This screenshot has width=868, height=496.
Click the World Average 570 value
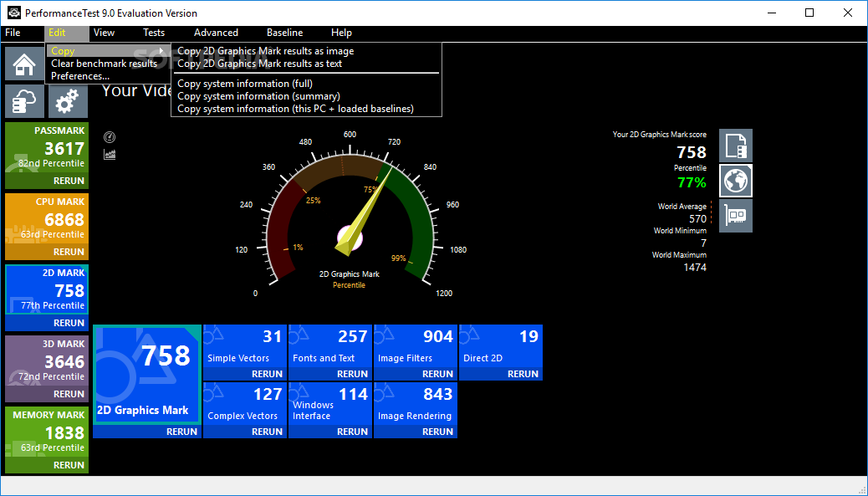click(x=697, y=219)
